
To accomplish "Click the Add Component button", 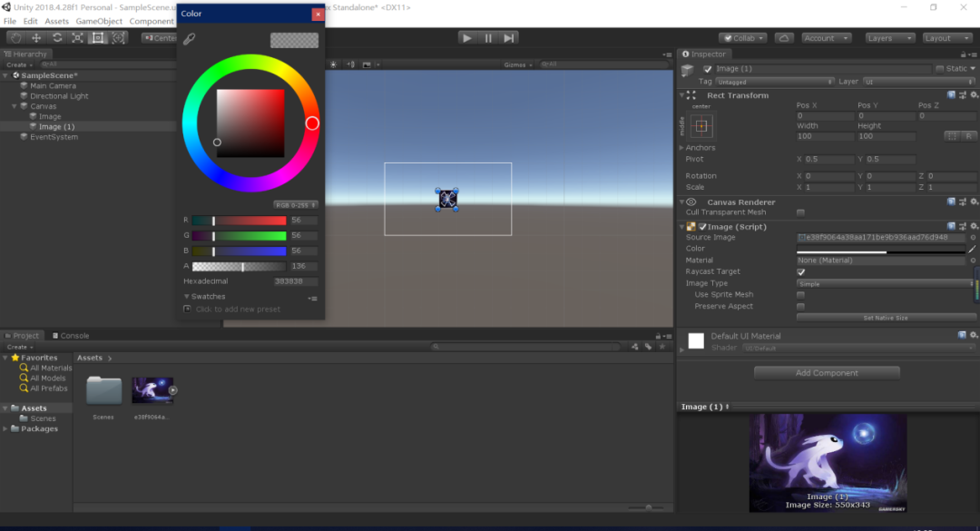I will pyautogui.click(x=827, y=373).
